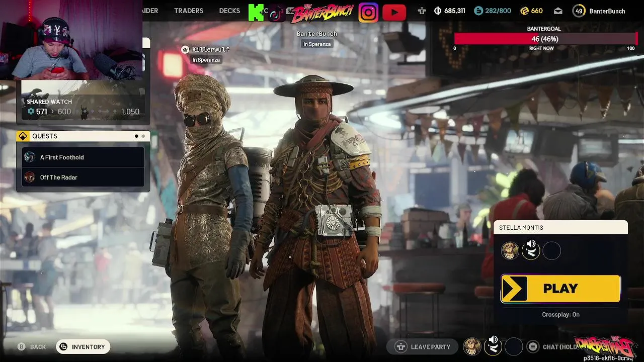Click the Instagram icon in top banner
644x362 pixels.
click(x=368, y=12)
